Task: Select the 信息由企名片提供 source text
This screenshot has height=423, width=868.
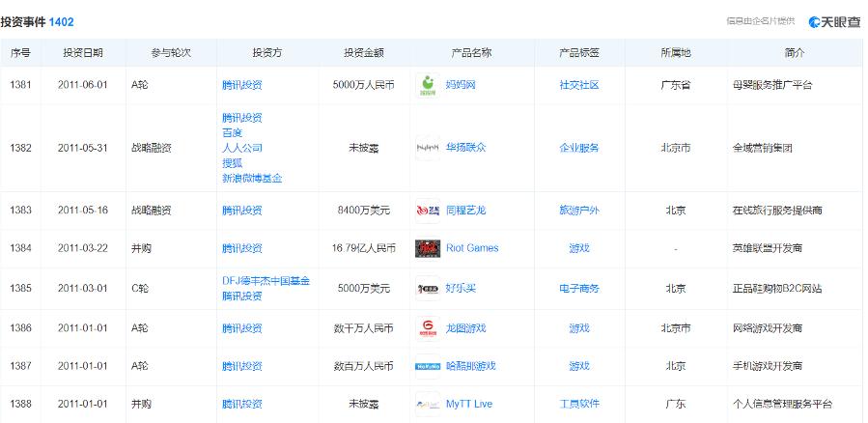Action: [761, 21]
